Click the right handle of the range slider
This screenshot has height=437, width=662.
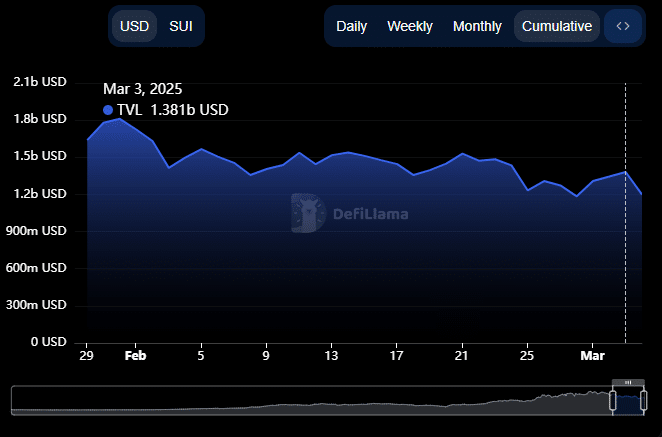click(x=643, y=400)
